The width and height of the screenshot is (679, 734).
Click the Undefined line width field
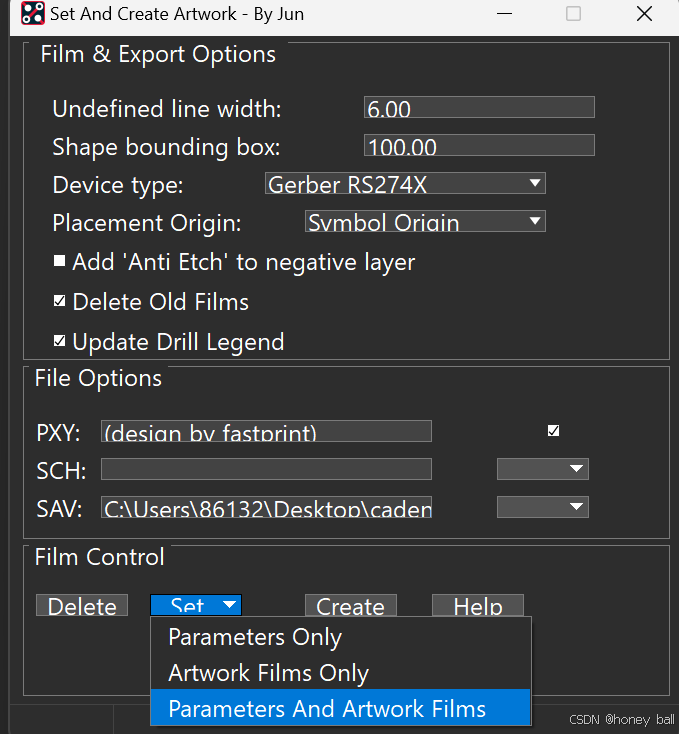[x=479, y=108]
